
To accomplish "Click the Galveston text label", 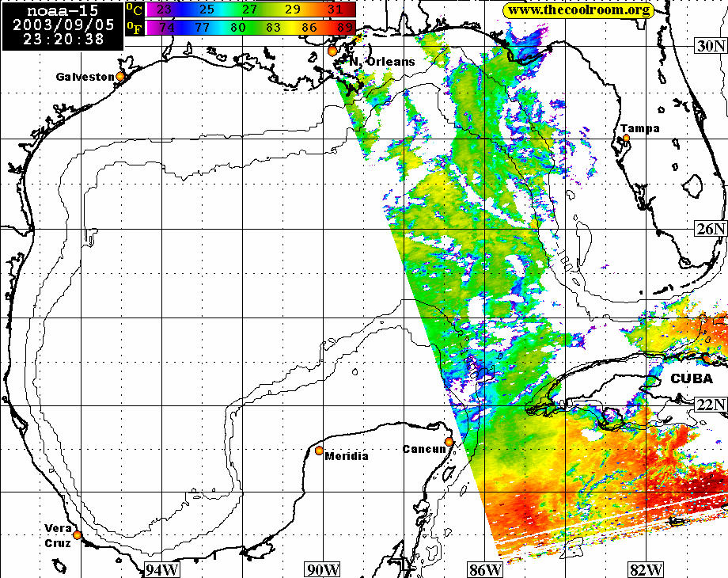I will click(x=85, y=77).
